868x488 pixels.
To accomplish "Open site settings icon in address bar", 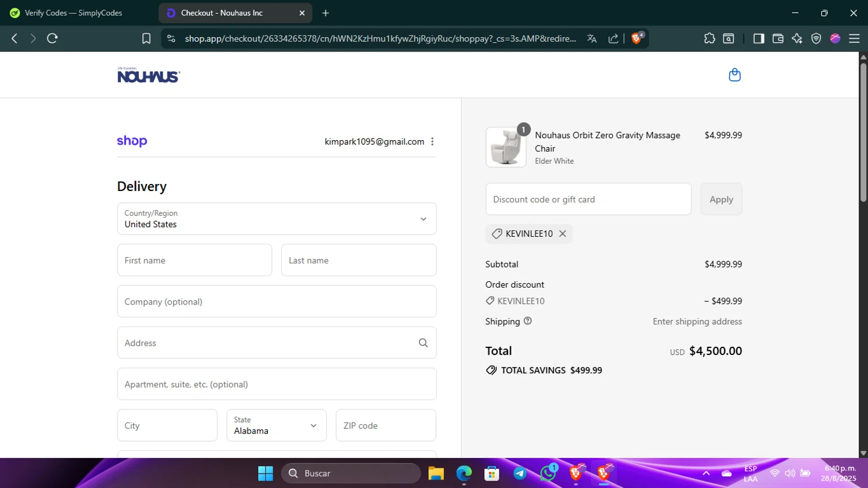I will 171,38.
